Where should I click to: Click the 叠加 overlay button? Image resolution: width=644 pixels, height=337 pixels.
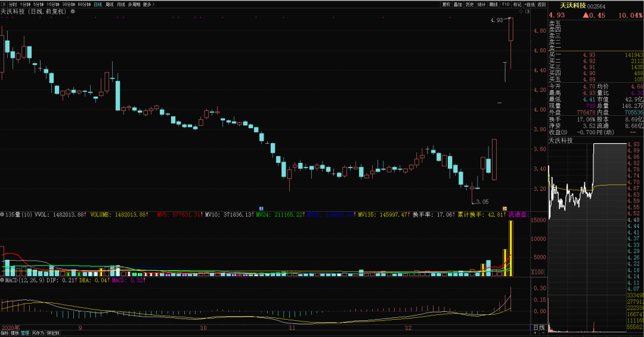[458, 5]
